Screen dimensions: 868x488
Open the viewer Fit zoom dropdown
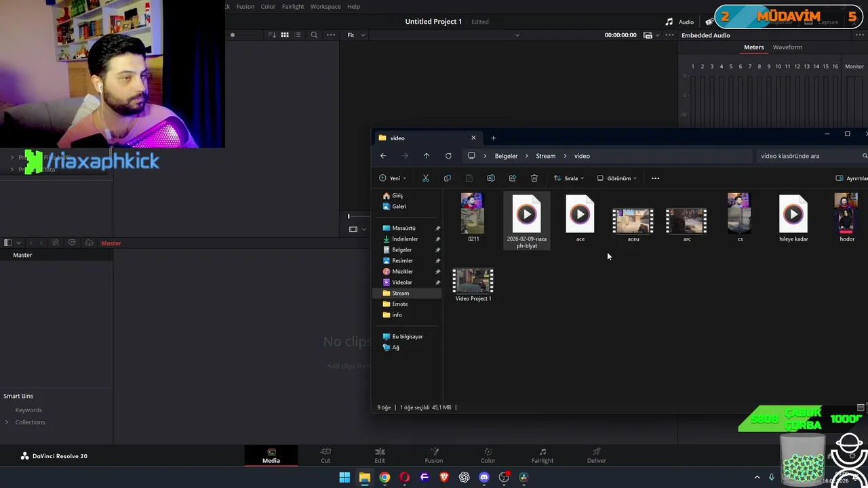(x=356, y=35)
